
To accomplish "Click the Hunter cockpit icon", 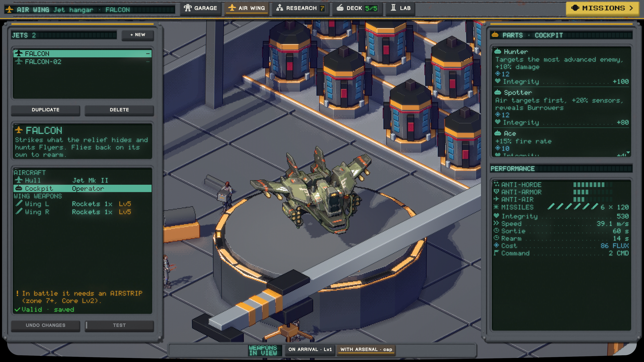I will 498,51.
